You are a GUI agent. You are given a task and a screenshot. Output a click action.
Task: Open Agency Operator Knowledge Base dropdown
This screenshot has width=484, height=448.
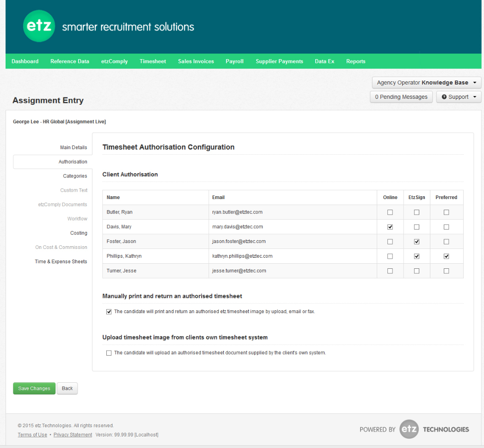427,83
